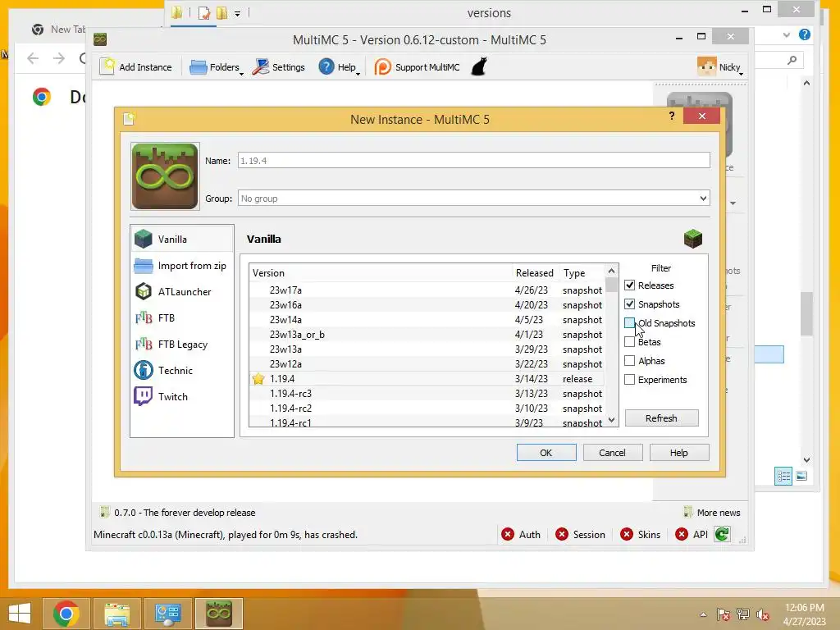Image resolution: width=840 pixels, height=630 pixels.
Task: Click the green refresh status icon
Action: pos(722,534)
